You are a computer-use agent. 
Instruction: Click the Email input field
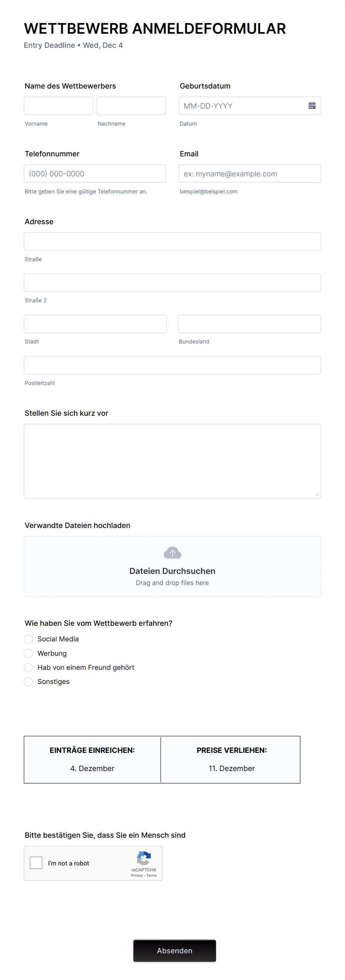coord(249,173)
